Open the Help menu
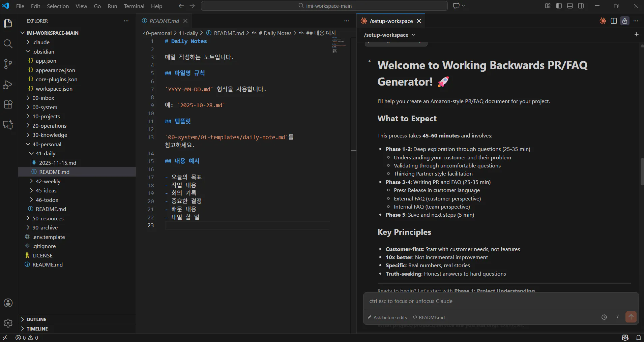The height and width of the screenshot is (342, 644). [x=156, y=6]
